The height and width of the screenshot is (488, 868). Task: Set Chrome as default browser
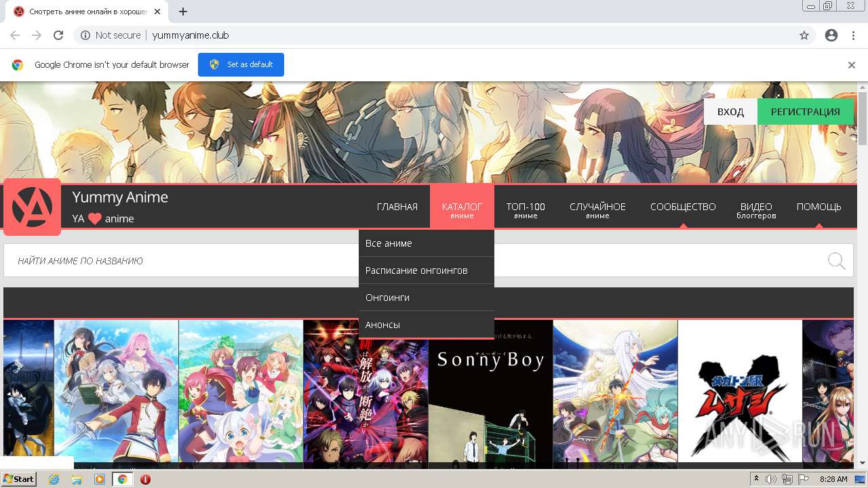tap(241, 65)
